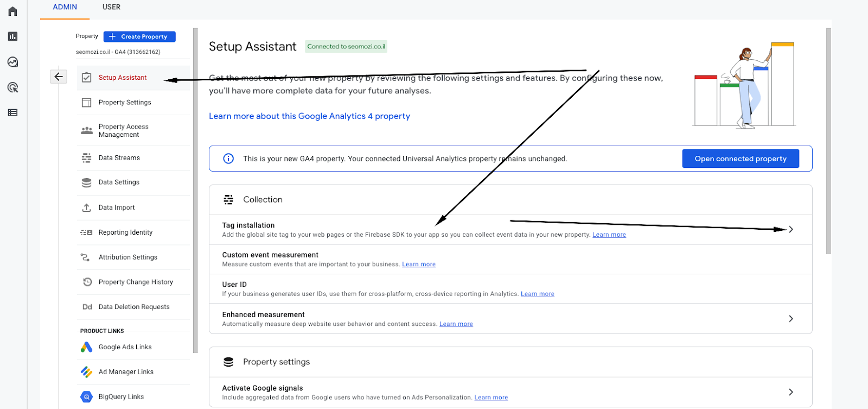Open Ad Manager Links item
This screenshot has height=409, width=868.
click(x=126, y=372)
